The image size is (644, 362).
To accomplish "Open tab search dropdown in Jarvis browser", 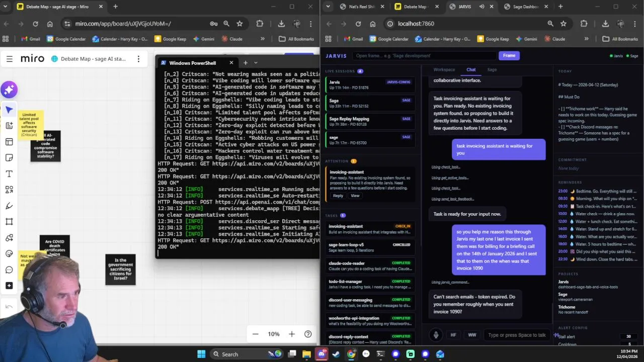I will [328, 7].
